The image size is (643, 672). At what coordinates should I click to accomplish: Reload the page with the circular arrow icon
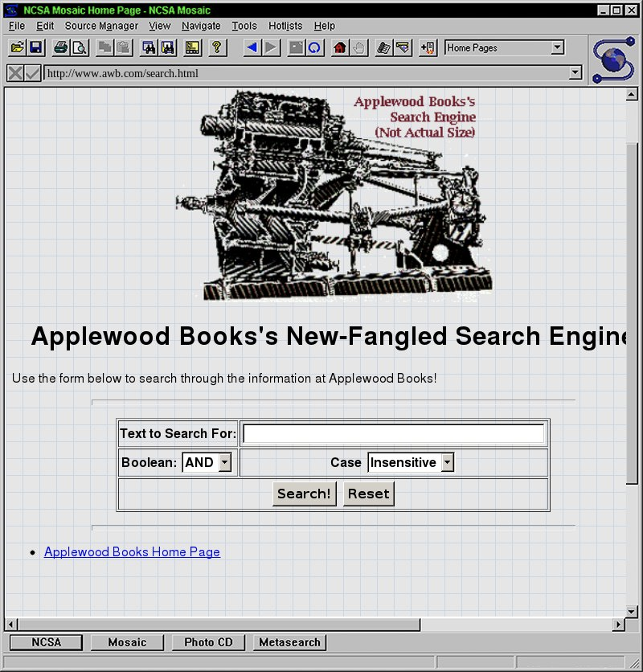[315, 48]
